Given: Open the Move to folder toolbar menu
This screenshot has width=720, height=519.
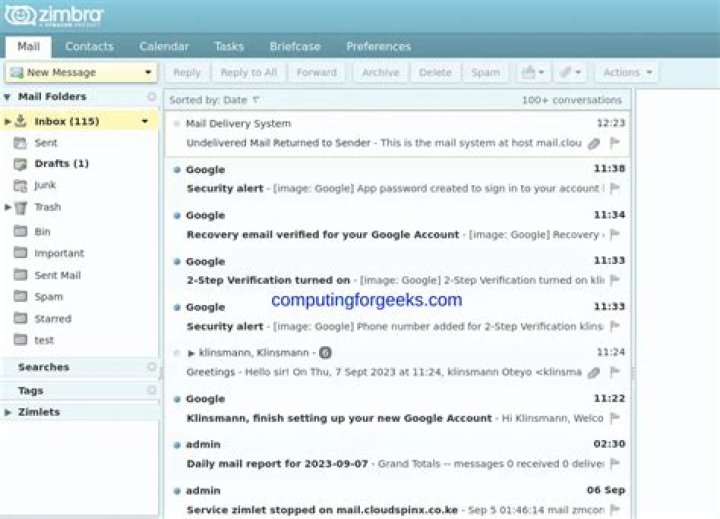Looking at the screenshot, I should pos(533,73).
